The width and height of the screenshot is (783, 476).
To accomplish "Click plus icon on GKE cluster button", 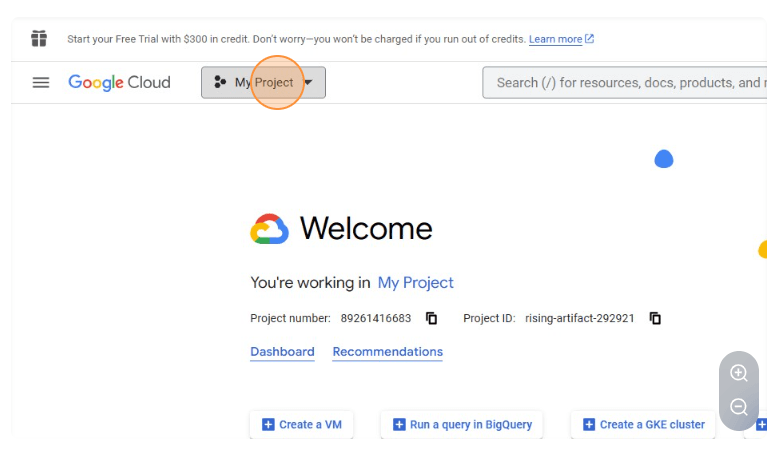I will click(589, 425).
